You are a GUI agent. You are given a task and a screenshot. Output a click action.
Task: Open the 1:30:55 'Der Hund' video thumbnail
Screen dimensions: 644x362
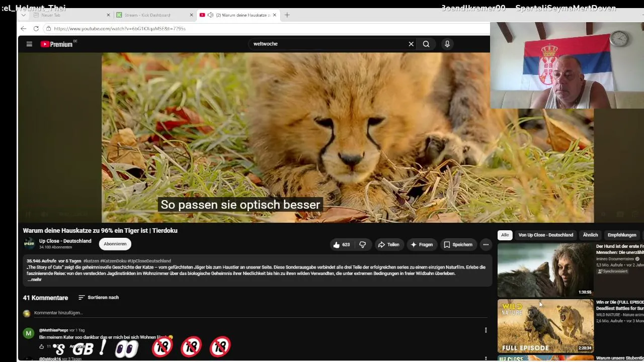545,270
